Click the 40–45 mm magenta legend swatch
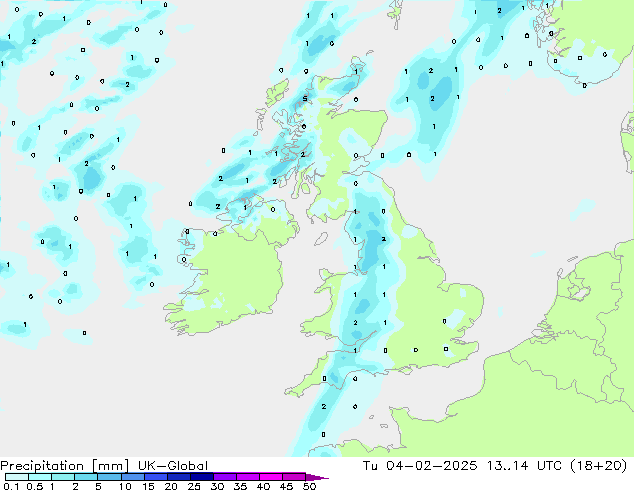The image size is (634, 490). click(271, 477)
